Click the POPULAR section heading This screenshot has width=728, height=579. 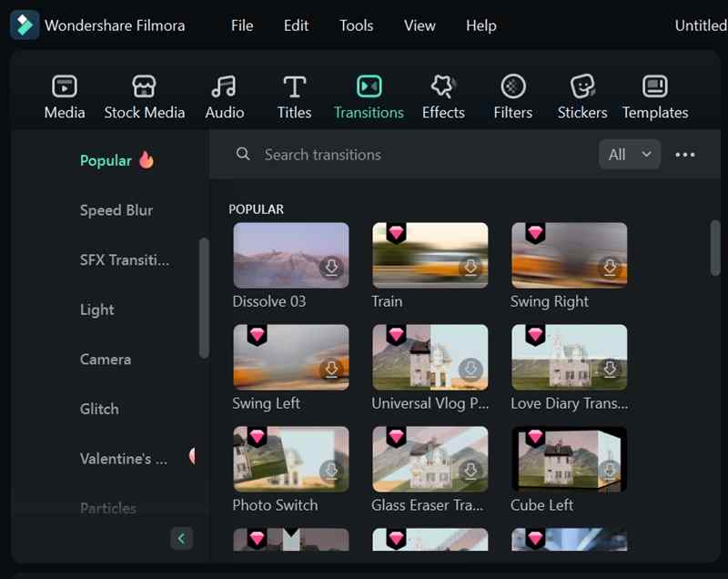click(256, 209)
